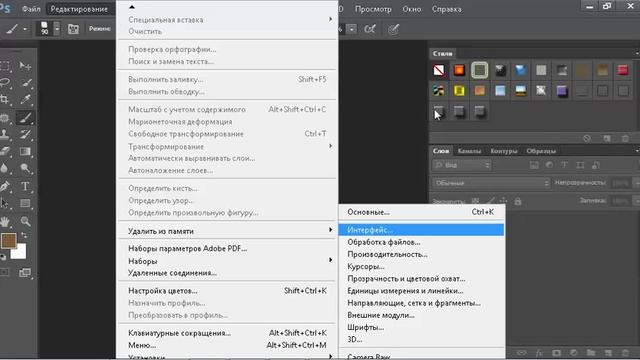Screen dimensions: 640x360
Task: Select the History Brush tool
Action: pos(25,134)
